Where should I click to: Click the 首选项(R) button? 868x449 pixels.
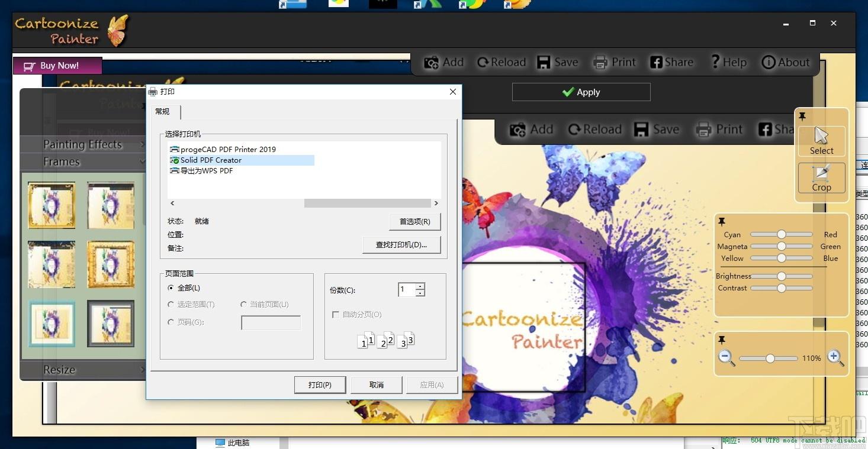pos(414,221)
